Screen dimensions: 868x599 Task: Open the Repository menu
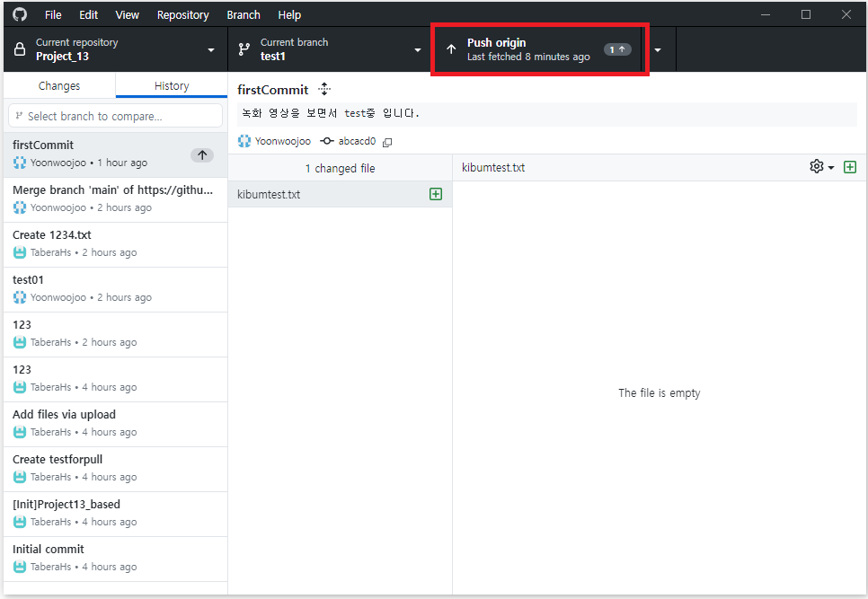(x=182, y=15)
